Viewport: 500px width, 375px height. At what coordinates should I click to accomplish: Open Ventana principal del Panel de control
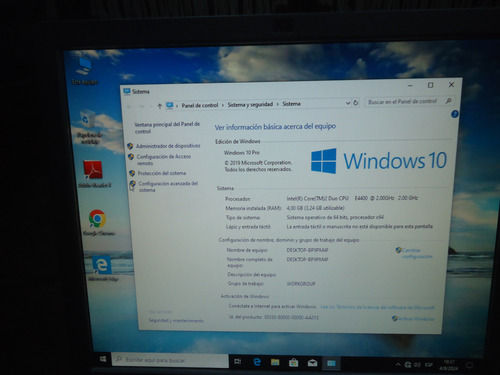[167, 128]
